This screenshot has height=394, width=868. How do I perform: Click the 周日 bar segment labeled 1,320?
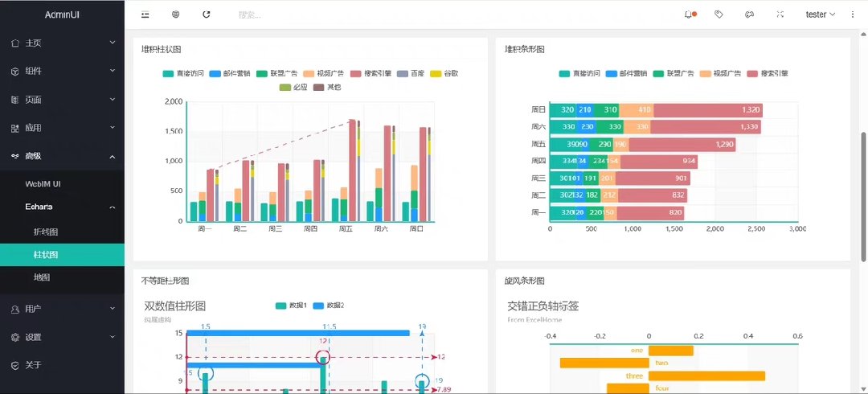(708, 109)
